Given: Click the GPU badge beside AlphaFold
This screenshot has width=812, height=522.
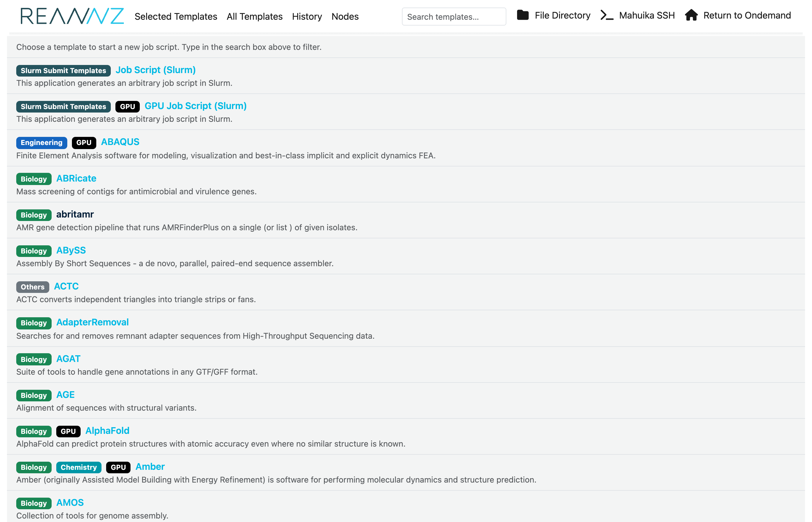Looking at the screenshot, I should pyautogui.click(x=68, y=431).
